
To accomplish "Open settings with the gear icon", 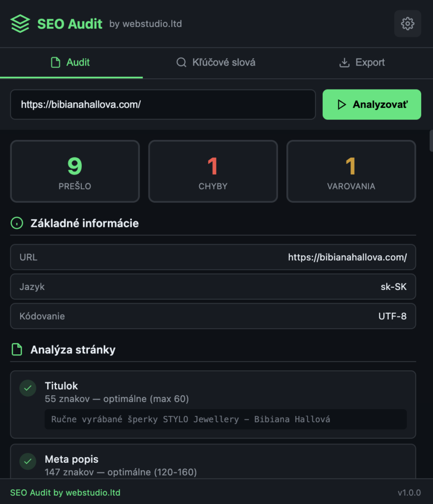I will point(407,23).
